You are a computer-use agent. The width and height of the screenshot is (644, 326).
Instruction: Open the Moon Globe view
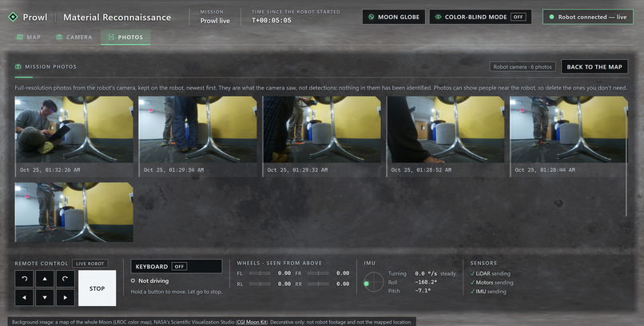[394, 17]
